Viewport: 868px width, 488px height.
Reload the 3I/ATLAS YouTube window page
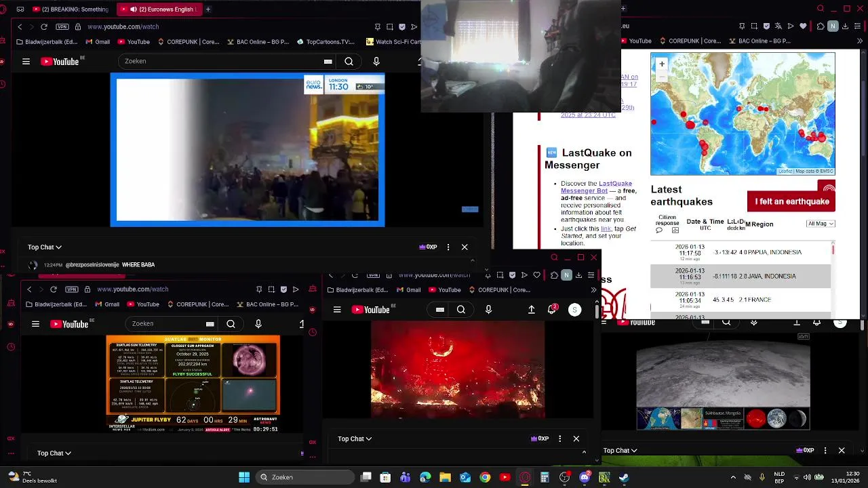point(54,289)
